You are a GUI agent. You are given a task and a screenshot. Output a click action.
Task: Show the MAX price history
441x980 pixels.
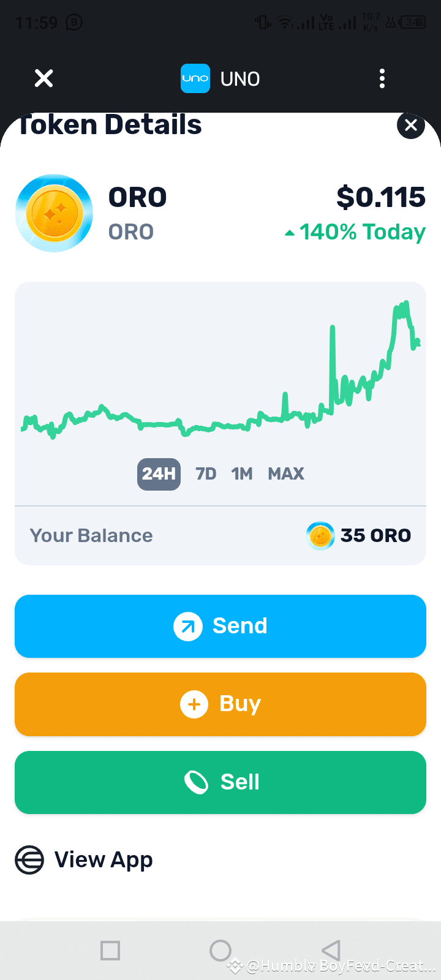pyautogui.click(x=286, y=474)
